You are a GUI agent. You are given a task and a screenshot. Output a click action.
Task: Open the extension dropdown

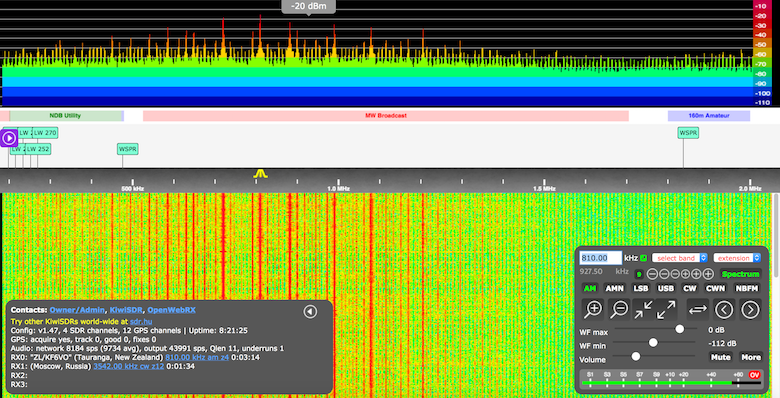tap(737, 258)
